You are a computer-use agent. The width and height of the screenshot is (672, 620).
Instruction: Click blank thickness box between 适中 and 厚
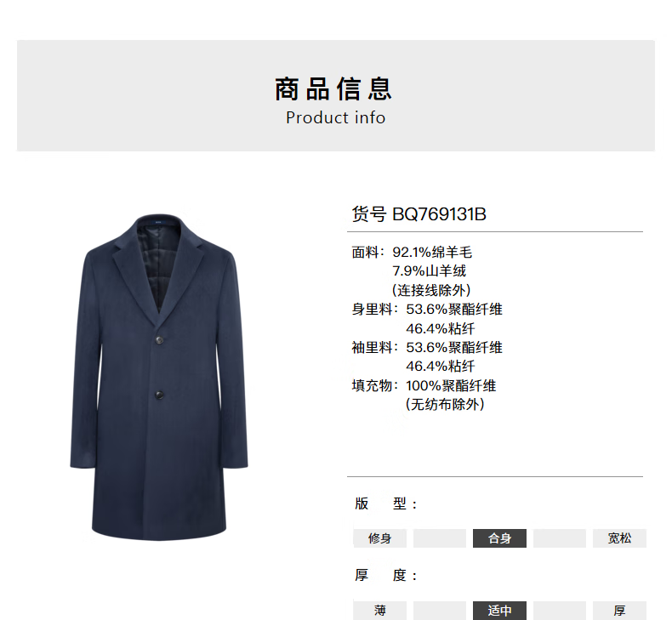pos(560,610)
